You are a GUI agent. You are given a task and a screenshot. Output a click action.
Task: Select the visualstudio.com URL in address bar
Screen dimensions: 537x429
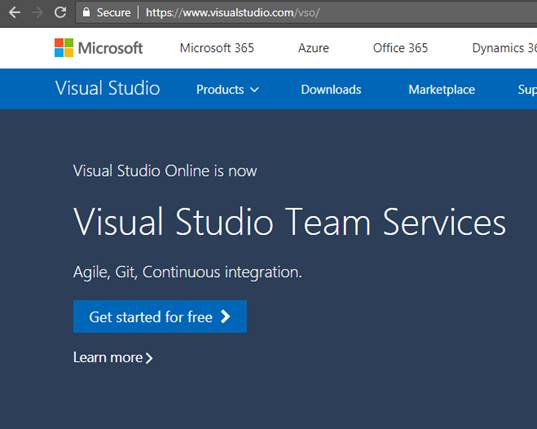(x=233, y=13)
